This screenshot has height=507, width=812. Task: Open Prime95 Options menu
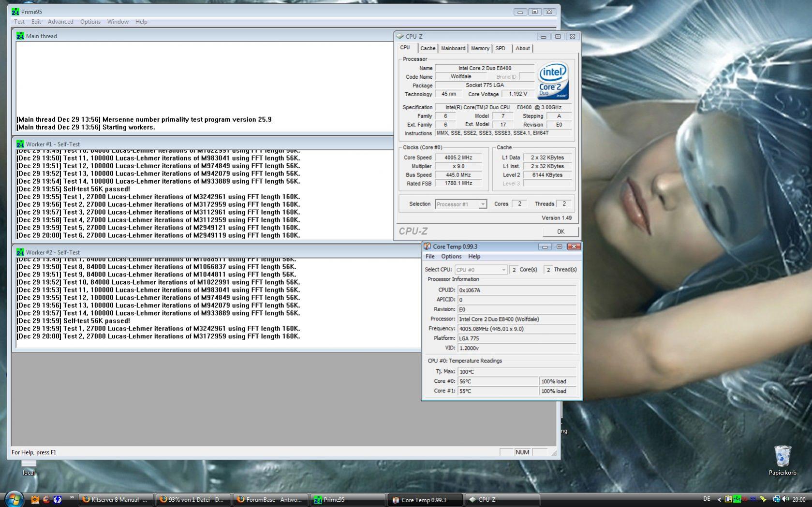click(90, 22)
